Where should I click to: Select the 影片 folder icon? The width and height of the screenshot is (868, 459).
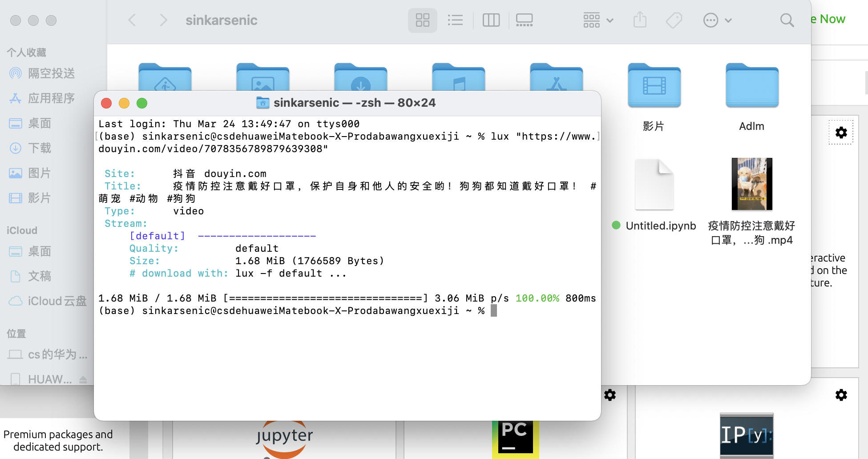(654, 85)
